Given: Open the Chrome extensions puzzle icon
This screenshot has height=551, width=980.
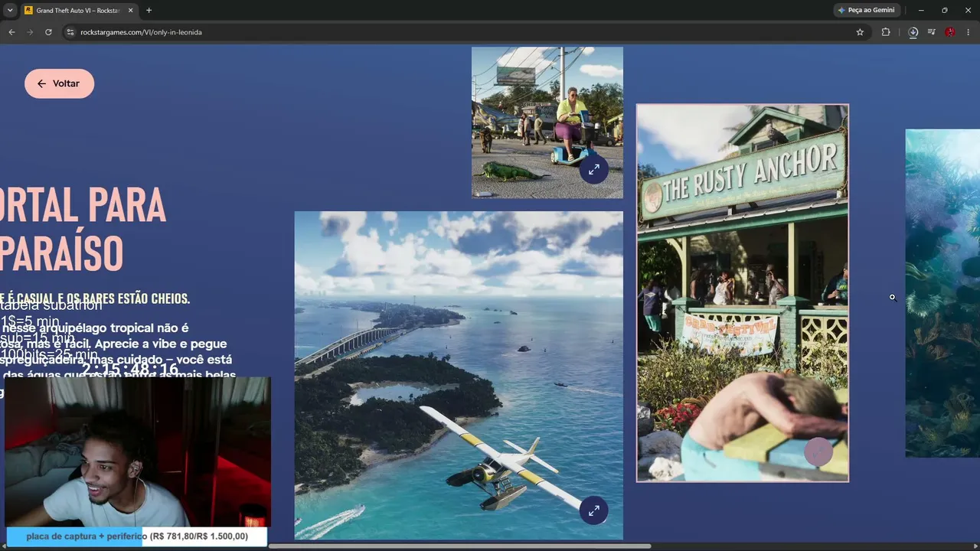Looking at the screenshot, I should [x=886, y=32].
